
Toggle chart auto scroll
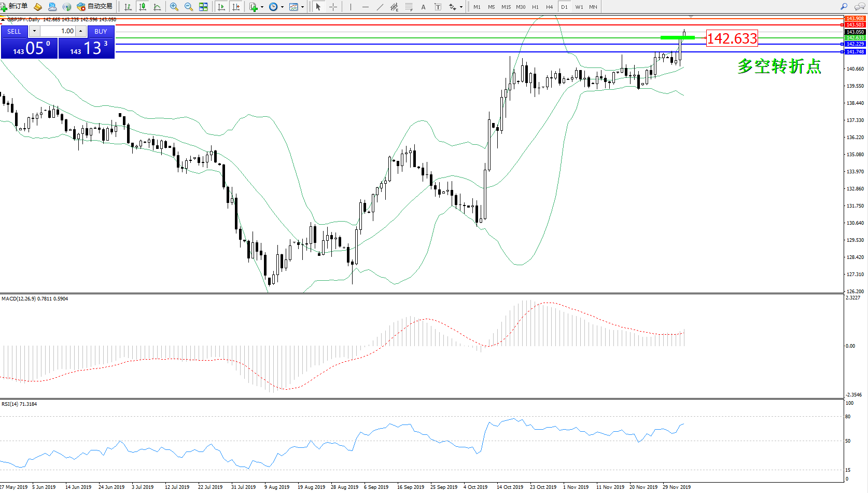click(221, 7)
